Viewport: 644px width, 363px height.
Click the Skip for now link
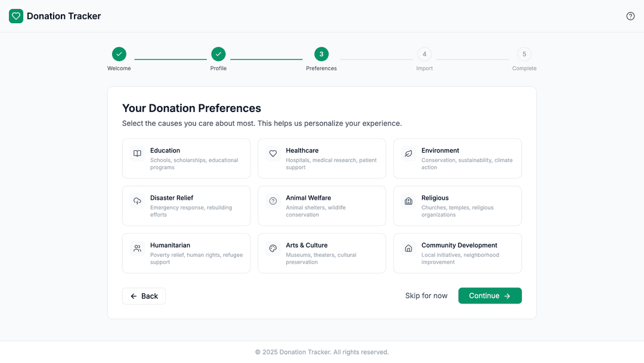click(x=426, y=296)
